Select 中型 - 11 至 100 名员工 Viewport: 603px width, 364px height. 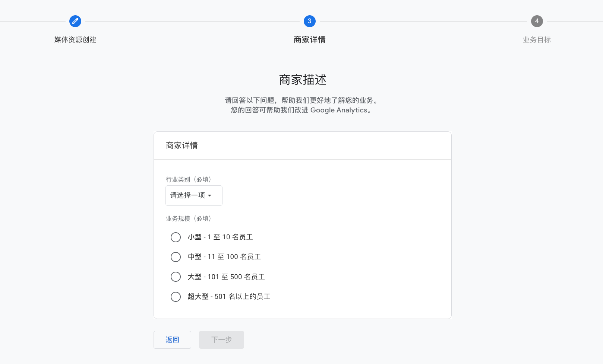176,257
